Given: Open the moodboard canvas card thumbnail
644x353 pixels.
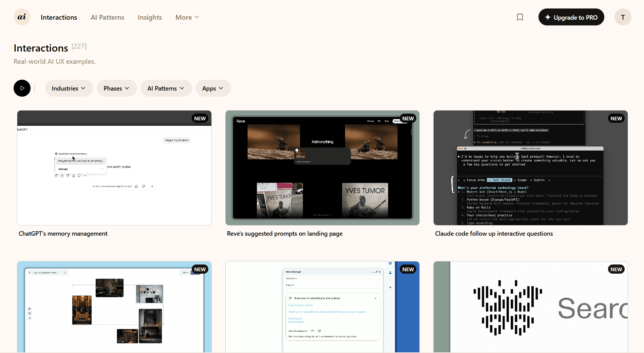Looking at the screenshot, I should coord(114,307).
